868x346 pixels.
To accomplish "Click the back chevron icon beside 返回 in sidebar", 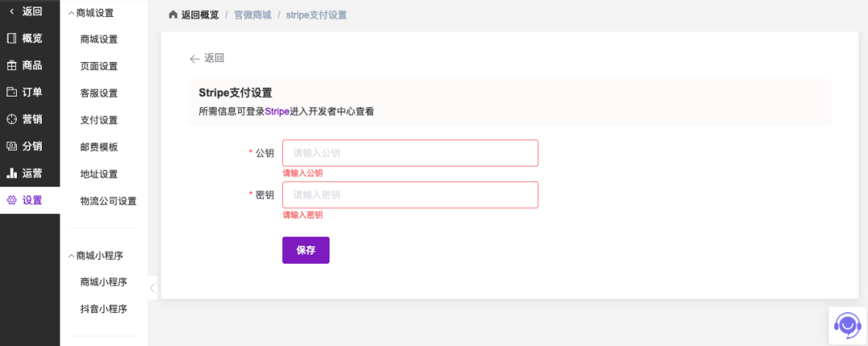I will (x=11, y=11).
